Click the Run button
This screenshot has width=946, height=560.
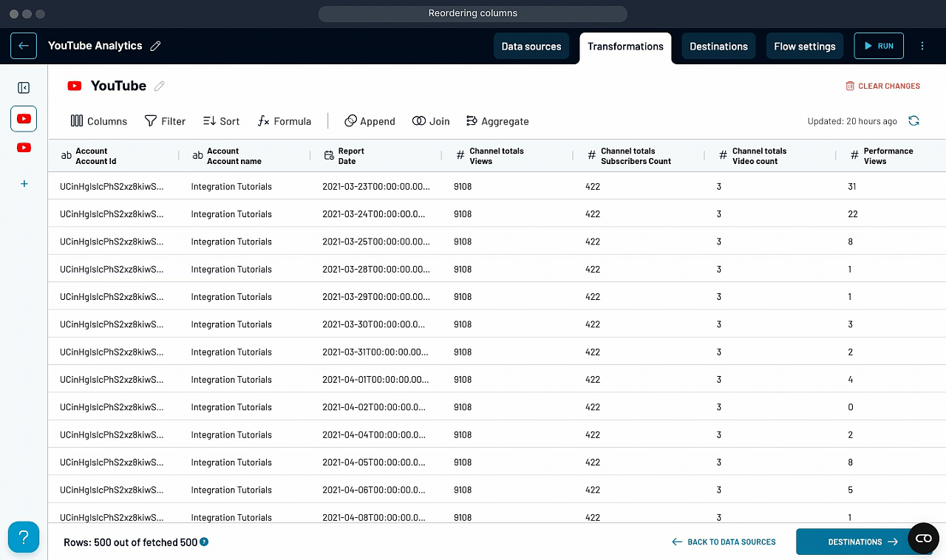[x=878, y=46]
